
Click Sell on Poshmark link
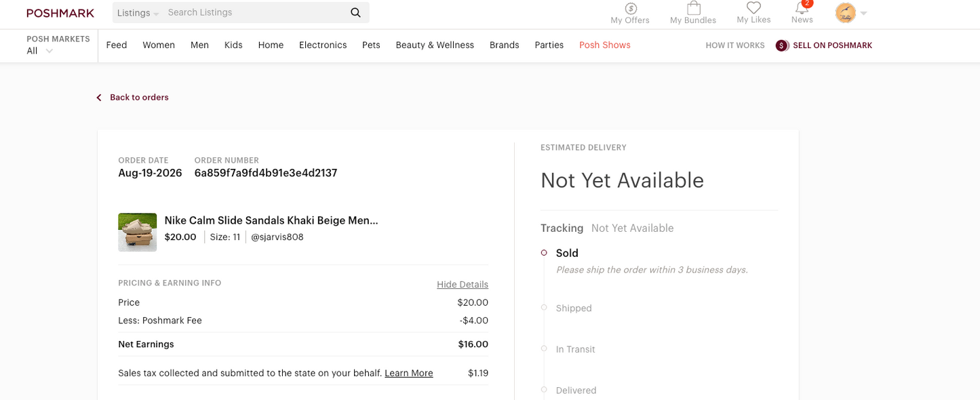pos(832,45)
